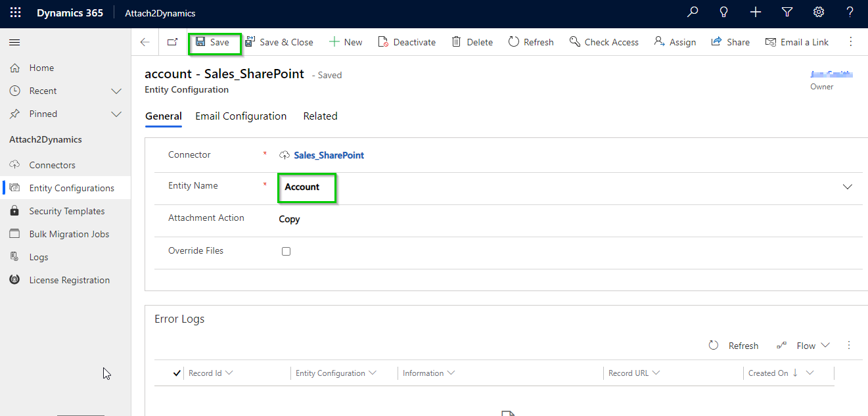The height and width of the screenshot is (416, 868).
Task: Expand the Entity Name dropdown arrow
Action: [848, 187]
